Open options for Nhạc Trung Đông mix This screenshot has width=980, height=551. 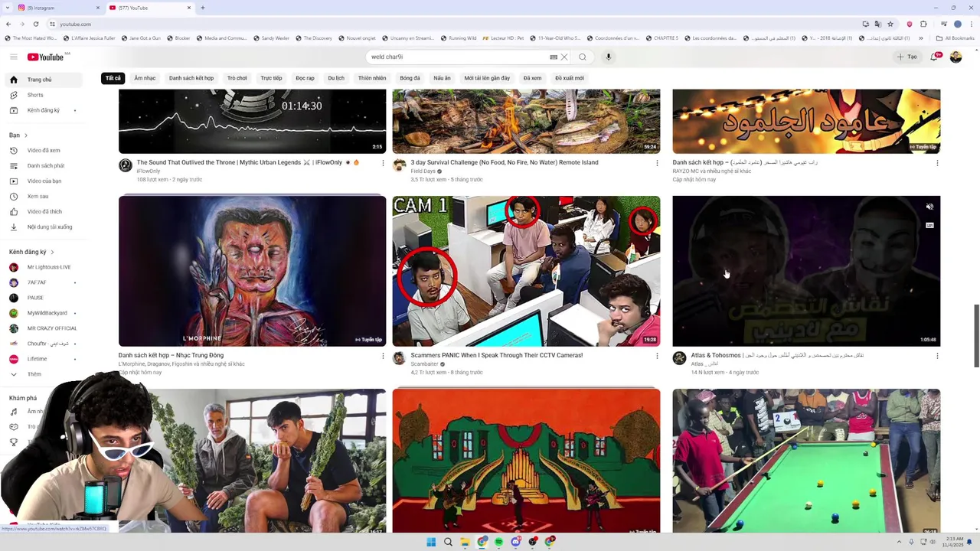(383, 356)
